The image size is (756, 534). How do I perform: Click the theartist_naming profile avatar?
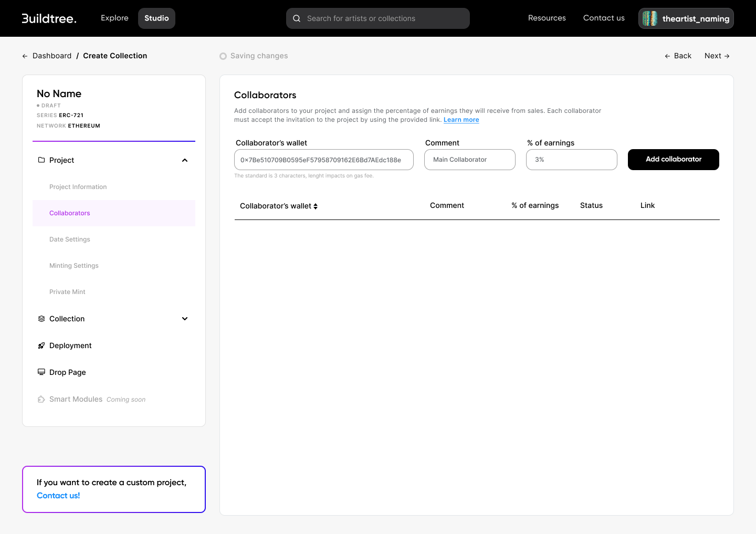650,18
